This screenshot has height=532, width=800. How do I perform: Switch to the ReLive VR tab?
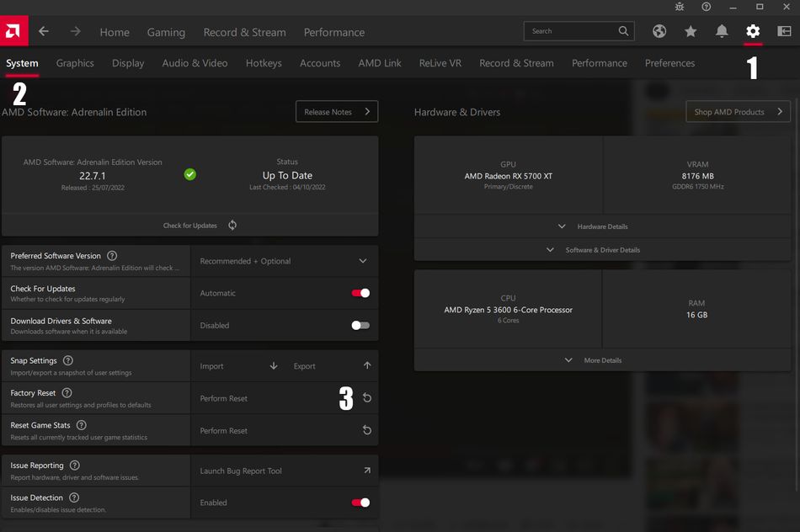click(x=440, y=63)
